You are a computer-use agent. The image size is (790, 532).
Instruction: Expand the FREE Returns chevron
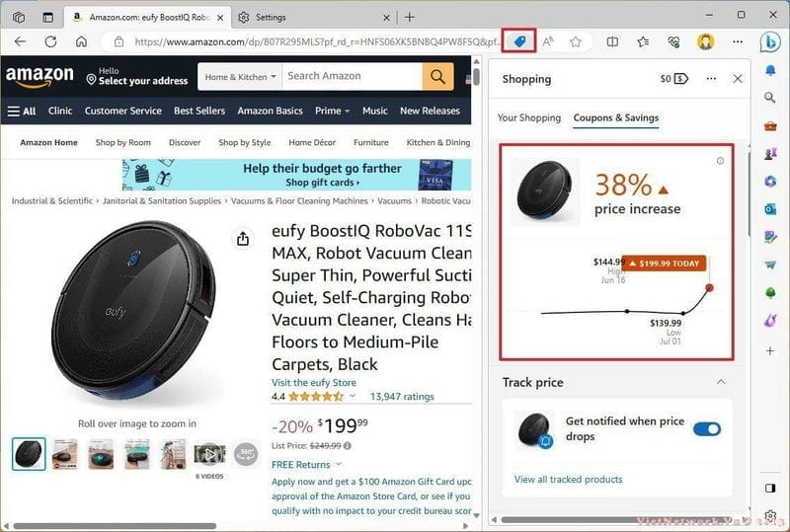point(339,464)
